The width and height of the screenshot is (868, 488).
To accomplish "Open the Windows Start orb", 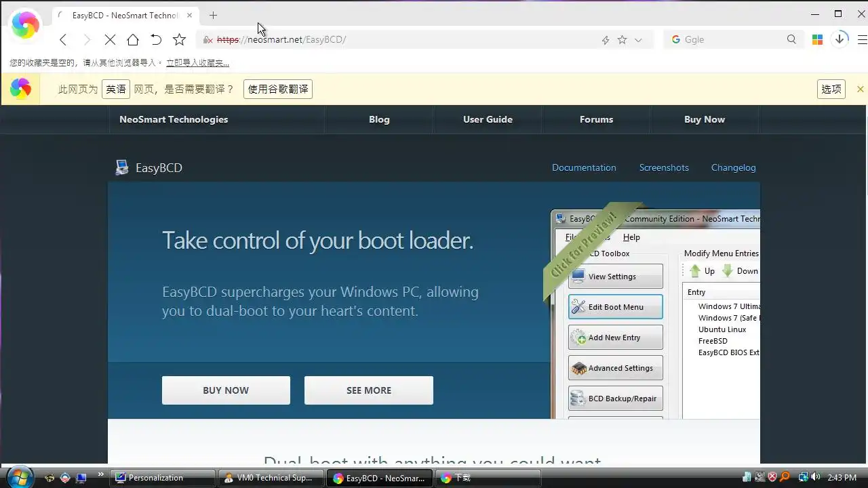I will pos(19,477).
